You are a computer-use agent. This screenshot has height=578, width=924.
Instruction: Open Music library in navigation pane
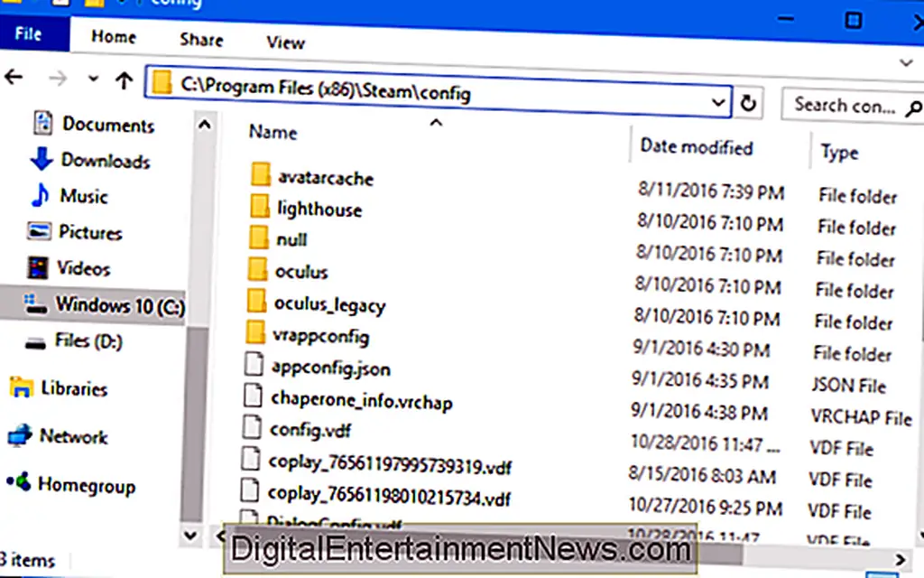[x=83, y=196]
